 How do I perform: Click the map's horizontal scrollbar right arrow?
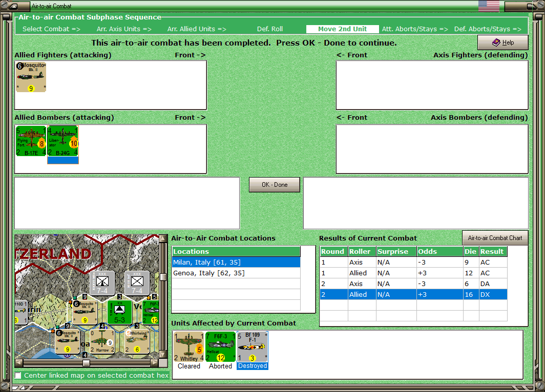(155, 363)
